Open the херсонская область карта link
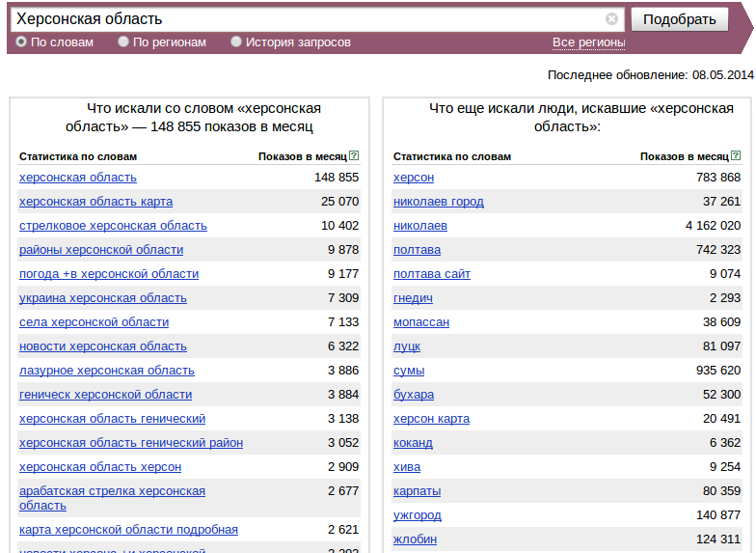 [x=96, y=201]
